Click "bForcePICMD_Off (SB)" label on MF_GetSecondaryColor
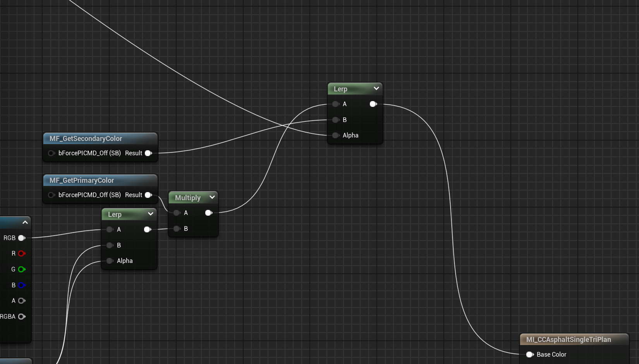The width and height of the screenshot is (639, 364). coord(89,153)
